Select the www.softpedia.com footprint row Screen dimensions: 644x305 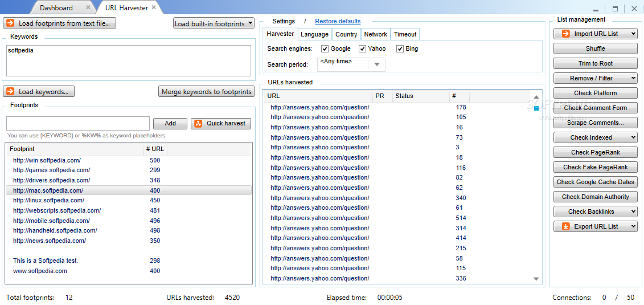(129, 271)
